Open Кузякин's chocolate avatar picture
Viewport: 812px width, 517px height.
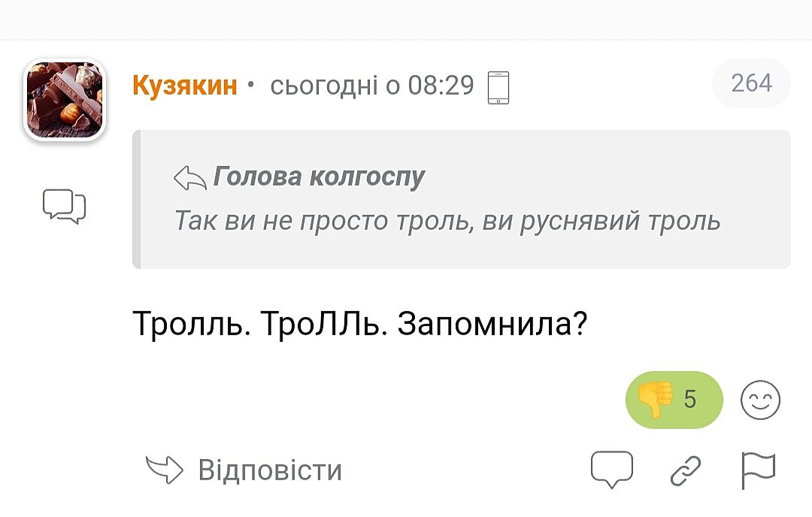click(65, 100)
